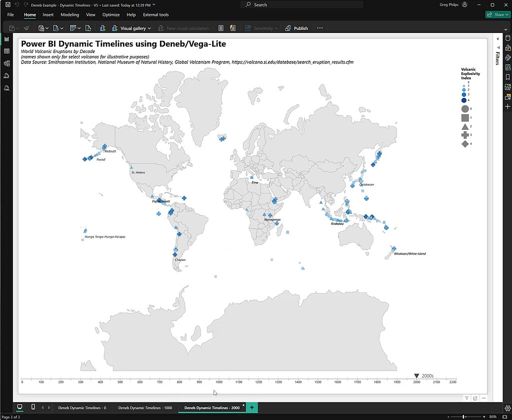Switch to the Table data view

tap(6, 51)
